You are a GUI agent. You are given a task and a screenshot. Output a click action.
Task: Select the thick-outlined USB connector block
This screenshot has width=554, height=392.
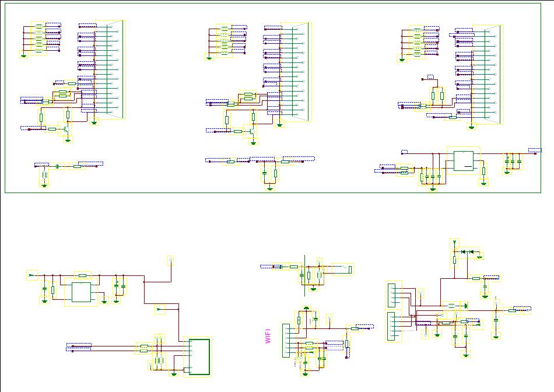click(199, 356)
